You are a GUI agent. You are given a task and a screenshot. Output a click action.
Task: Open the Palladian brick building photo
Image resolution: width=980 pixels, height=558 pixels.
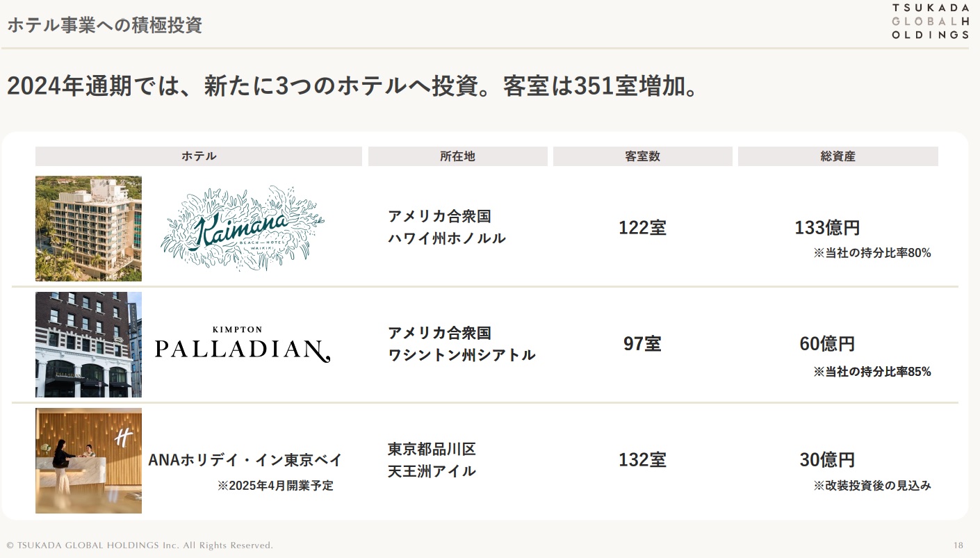click(x=88, y=345)
